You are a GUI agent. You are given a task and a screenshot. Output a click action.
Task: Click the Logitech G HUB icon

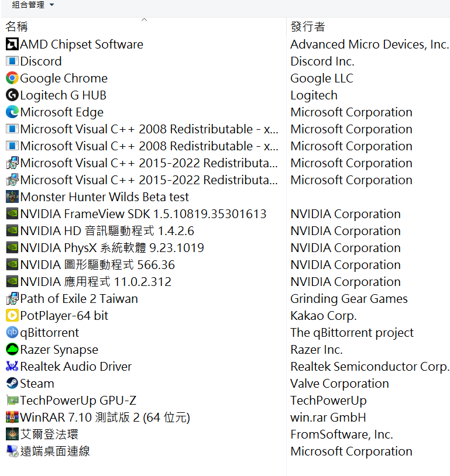[12, 95]
